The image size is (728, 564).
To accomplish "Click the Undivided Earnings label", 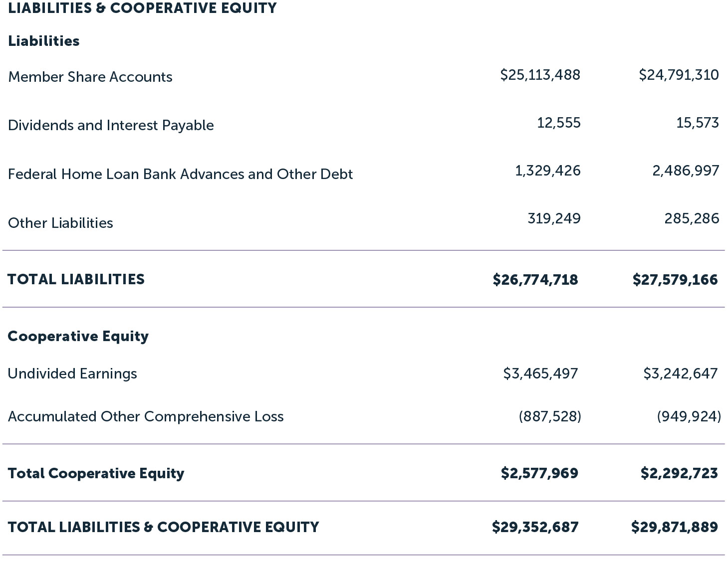I will click(72, 374).
